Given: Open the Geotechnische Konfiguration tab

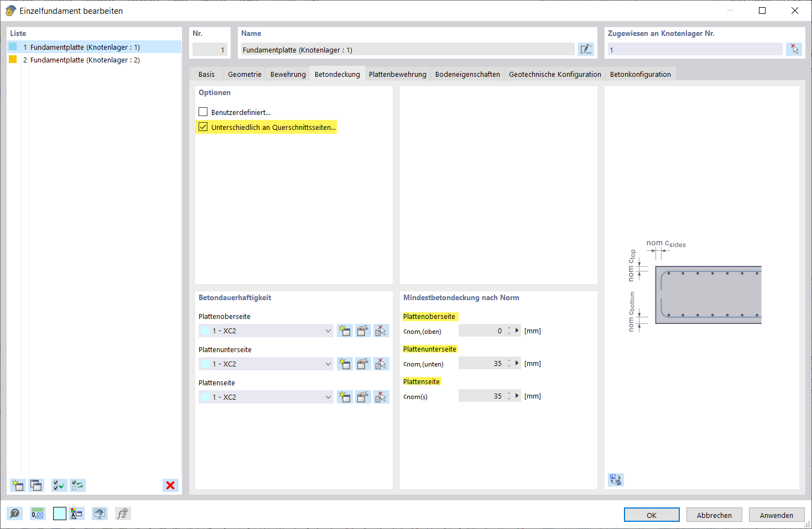Looking at the screenshot, I should click(555, 74).
